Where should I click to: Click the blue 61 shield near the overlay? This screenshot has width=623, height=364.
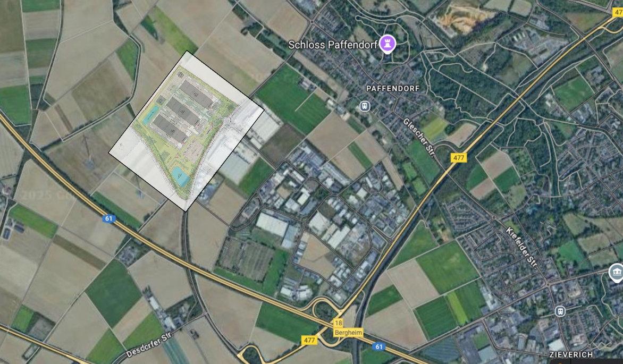click(108, 218)
